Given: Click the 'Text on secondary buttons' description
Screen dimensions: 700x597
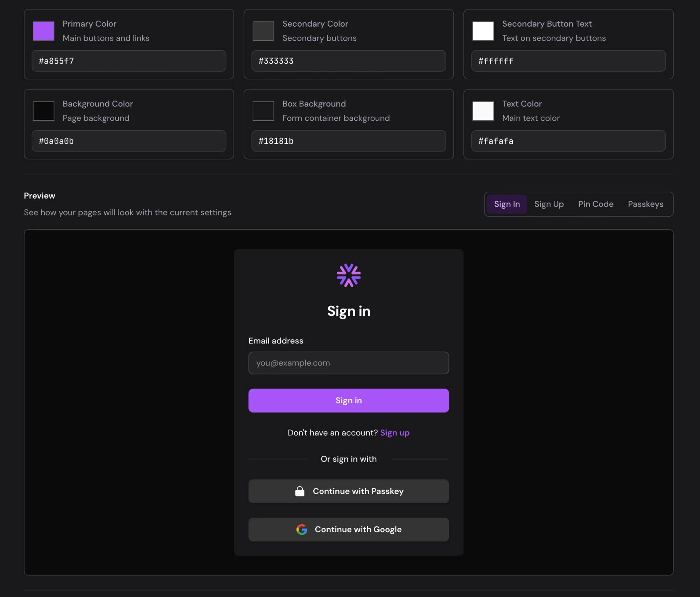Looking at the screenshot, I should click(554, 38).
